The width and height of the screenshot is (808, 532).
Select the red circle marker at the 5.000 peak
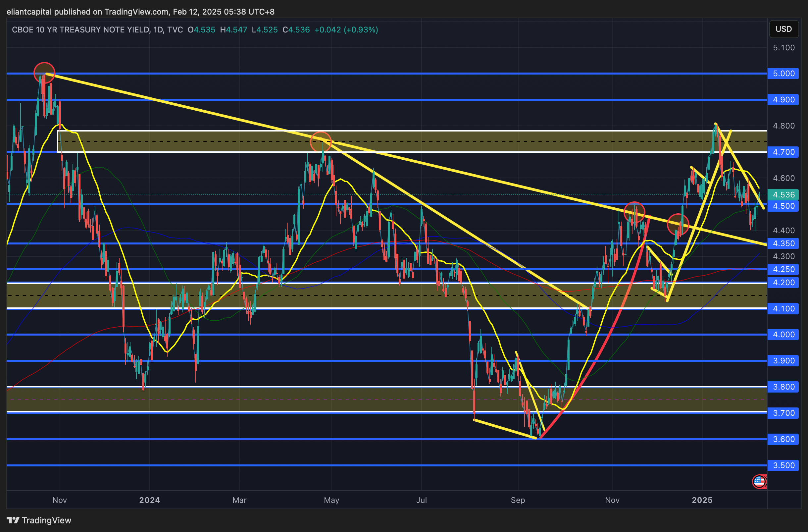[44, 73]
